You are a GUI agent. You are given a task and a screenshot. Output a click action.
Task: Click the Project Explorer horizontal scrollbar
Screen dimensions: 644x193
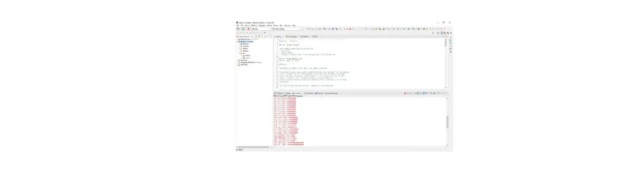pos(254,147)
